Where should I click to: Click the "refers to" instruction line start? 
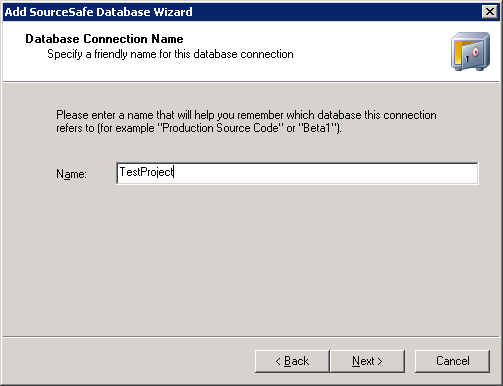point(75,128)
